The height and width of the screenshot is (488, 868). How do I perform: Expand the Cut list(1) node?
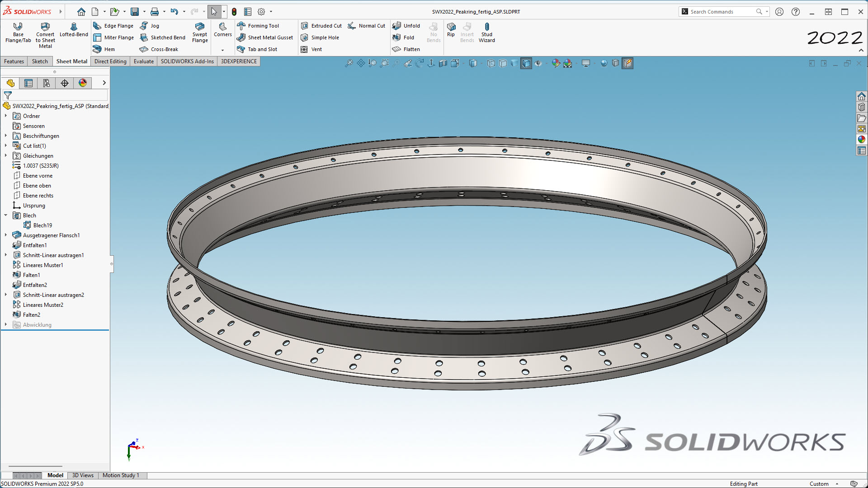(6, 146)
